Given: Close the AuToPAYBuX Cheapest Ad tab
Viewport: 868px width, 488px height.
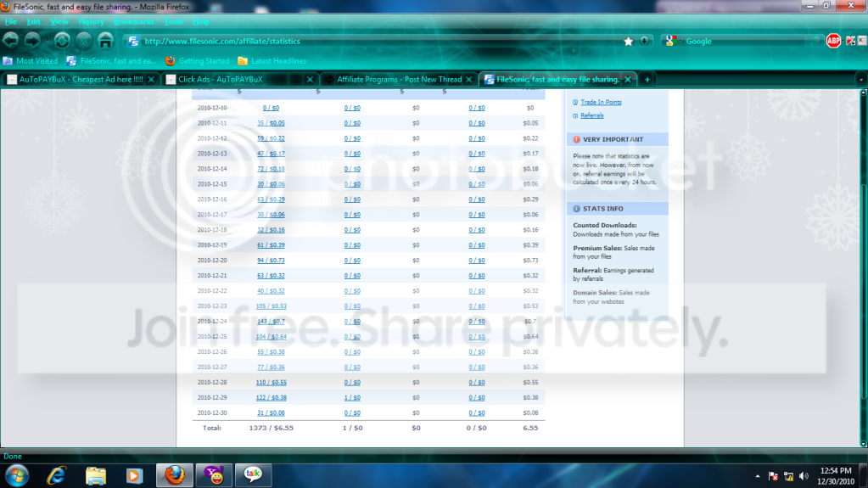Looking at the screenshot, I should 151,79.
